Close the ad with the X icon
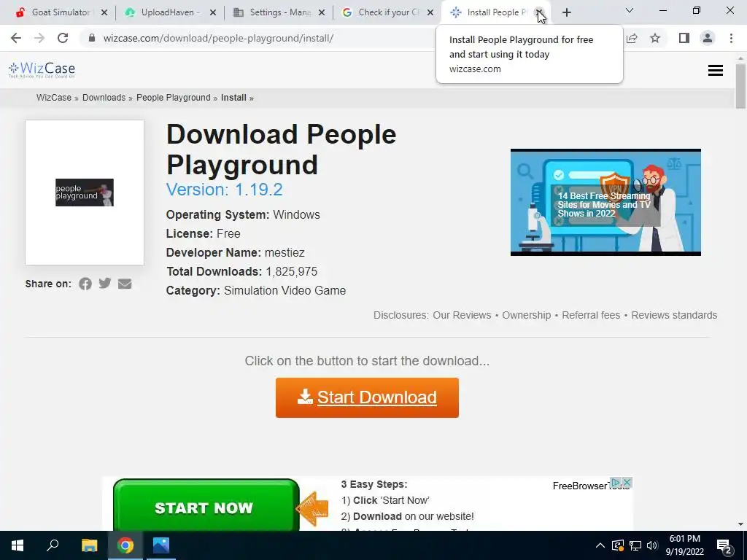747x560 pixels. click(x=627, y=483)
